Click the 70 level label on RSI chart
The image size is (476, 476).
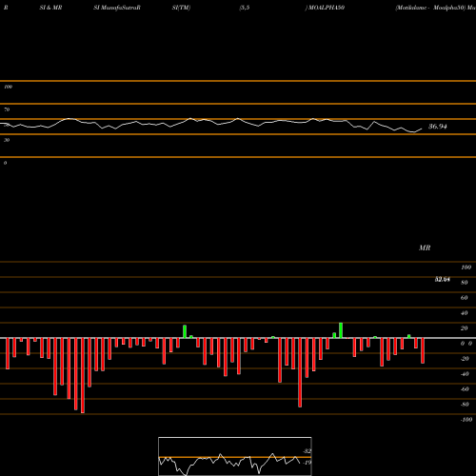[7, 109]
